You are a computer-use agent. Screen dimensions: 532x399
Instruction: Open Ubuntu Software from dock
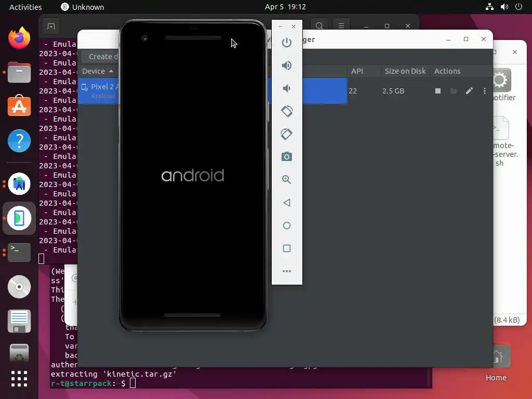pyautogui.click(x=19, y=106)
